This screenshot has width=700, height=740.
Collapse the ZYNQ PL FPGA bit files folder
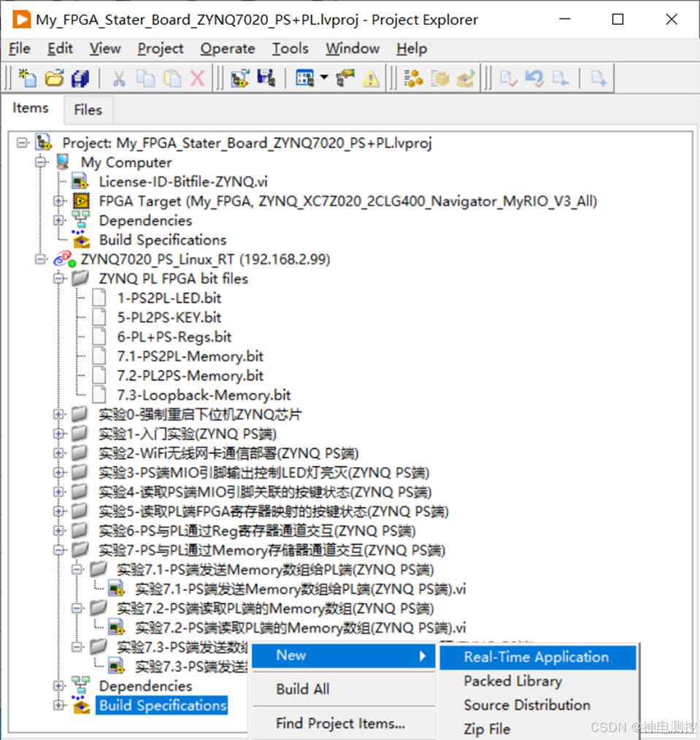click(x=58, y=279)
